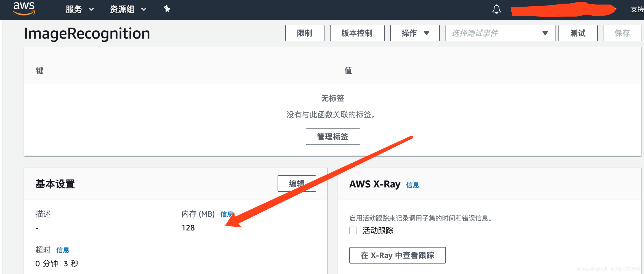
Task: Click the 测试 test button
Action: (x=578, y=33)
